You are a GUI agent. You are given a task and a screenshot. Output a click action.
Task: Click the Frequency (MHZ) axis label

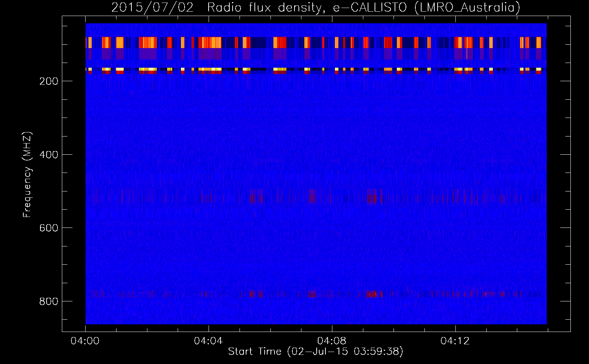tap(27, 174)
